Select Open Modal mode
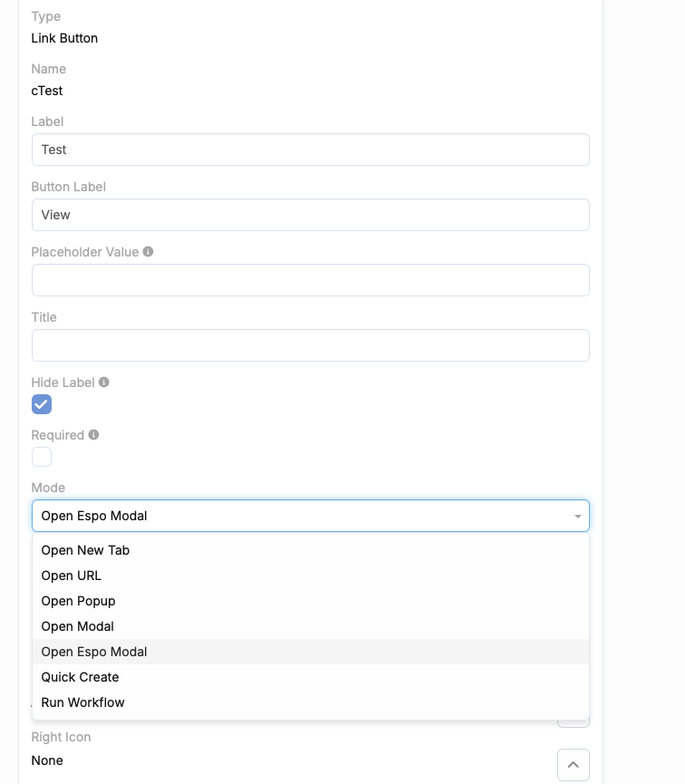The height and width of the screenshot is (784, 685). tap(78, 626)
